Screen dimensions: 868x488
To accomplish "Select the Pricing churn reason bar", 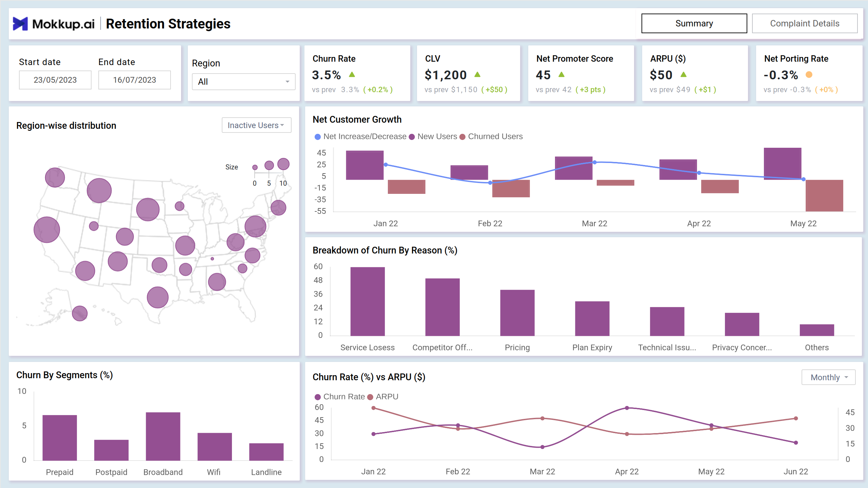I will click(517, 313).
